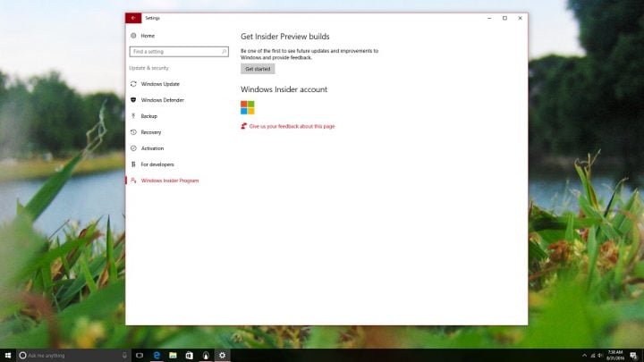644x362 pixels.
Task: Click the Cortana Ask me anything box
Action: point(73,356)
